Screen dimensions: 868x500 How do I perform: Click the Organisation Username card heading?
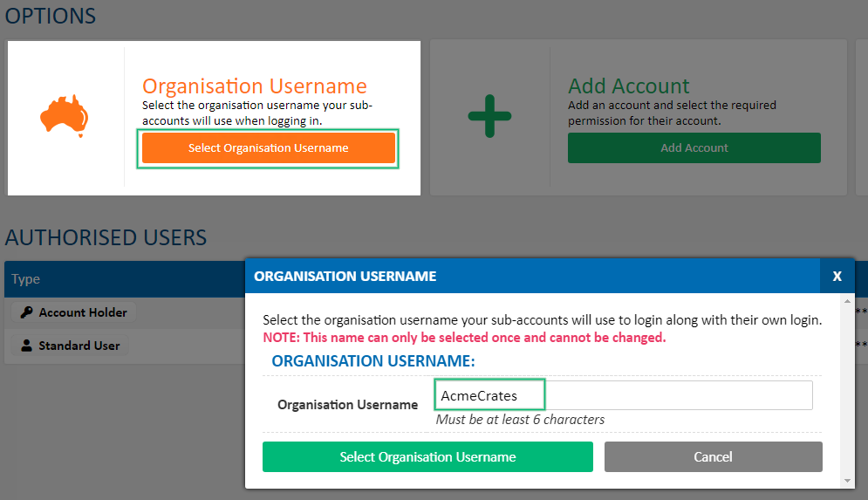point(255,86)
